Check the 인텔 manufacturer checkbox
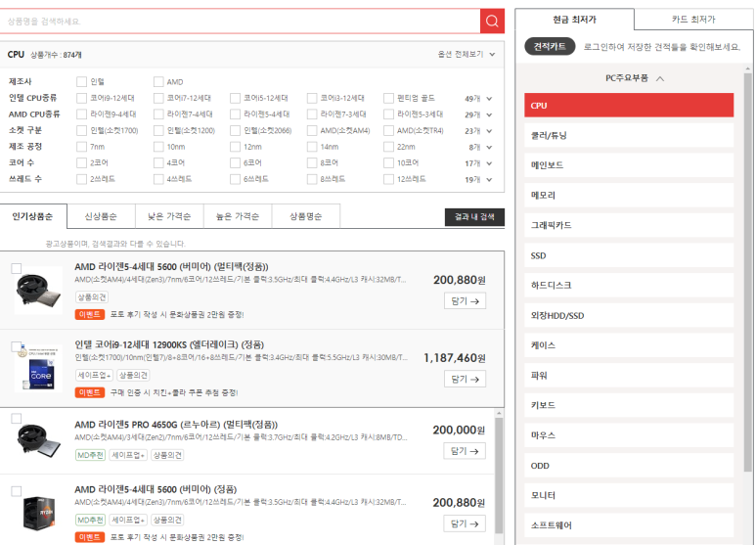 pos(81,82)
